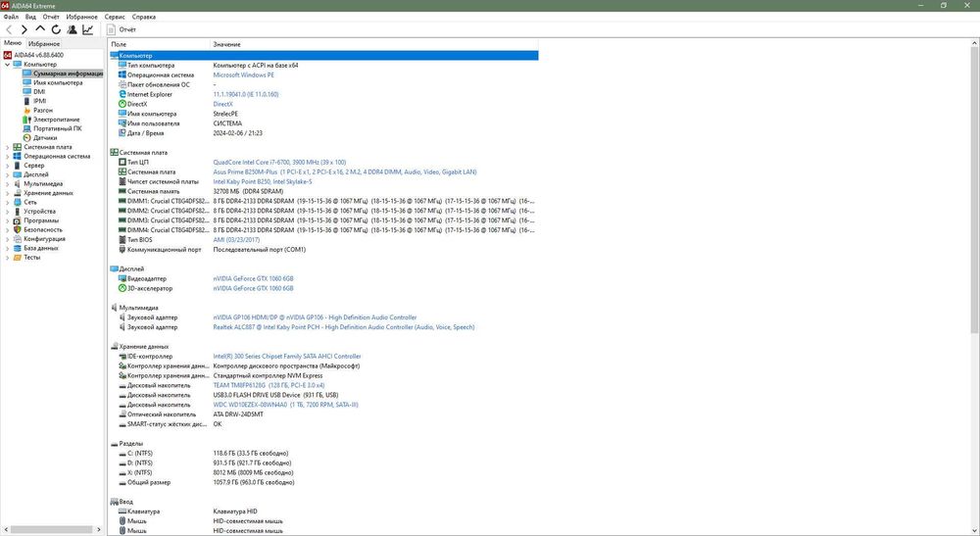Open QuadCore Intel Core i7-6700 link

[279, 163]
